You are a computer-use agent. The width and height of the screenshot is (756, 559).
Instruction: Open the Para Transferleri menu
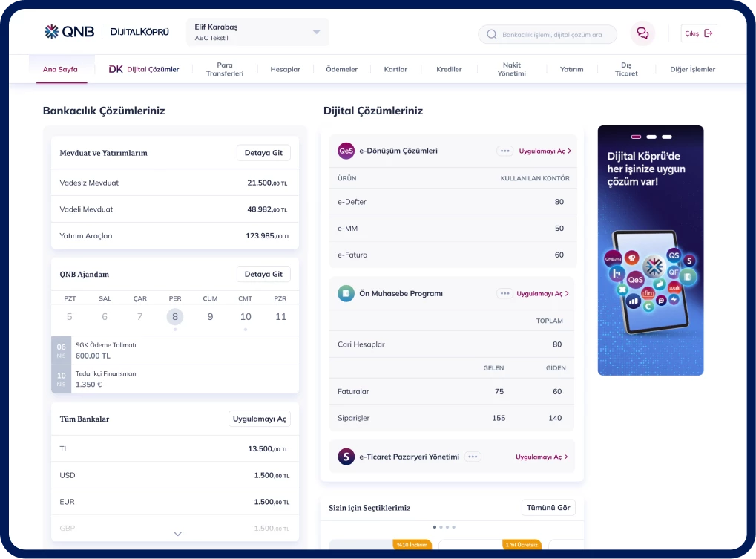pyautogui.click(x=224, y=69)
